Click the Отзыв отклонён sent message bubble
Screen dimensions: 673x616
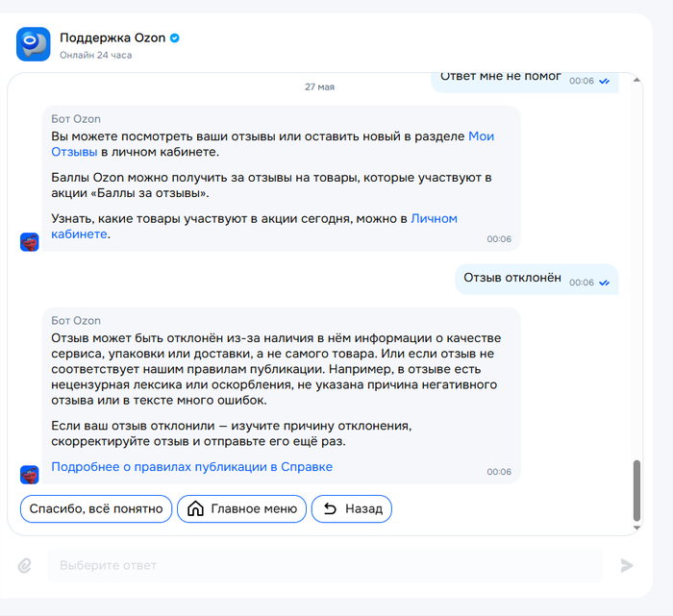[x=536, y=280]
